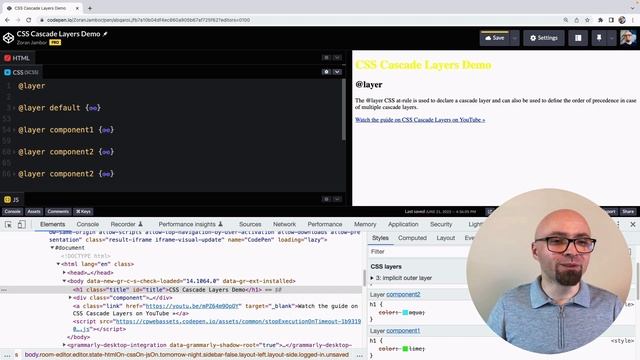The image size is (640, 360).
Task: Open the CodePen Console footer button
Action: tap(12, 211)
